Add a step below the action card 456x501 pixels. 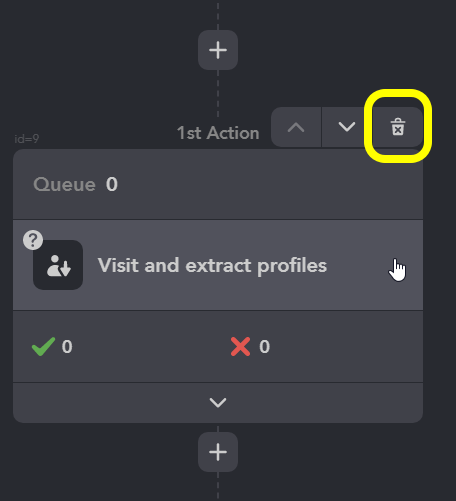(218, 452)
